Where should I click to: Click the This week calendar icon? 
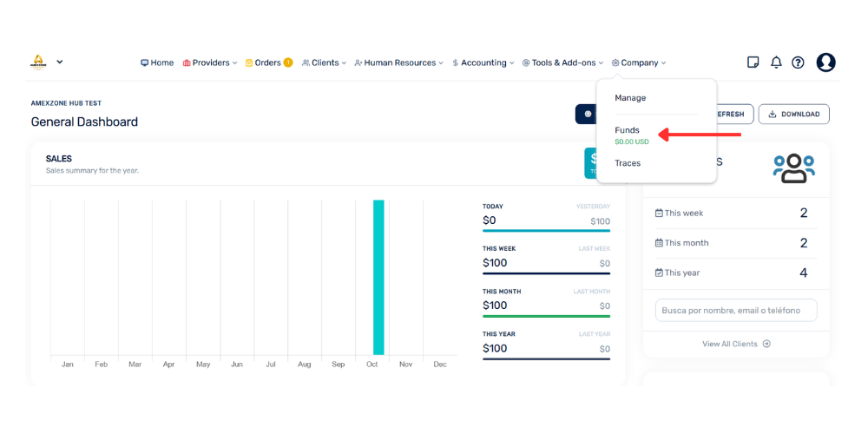(x=659, y=213)
